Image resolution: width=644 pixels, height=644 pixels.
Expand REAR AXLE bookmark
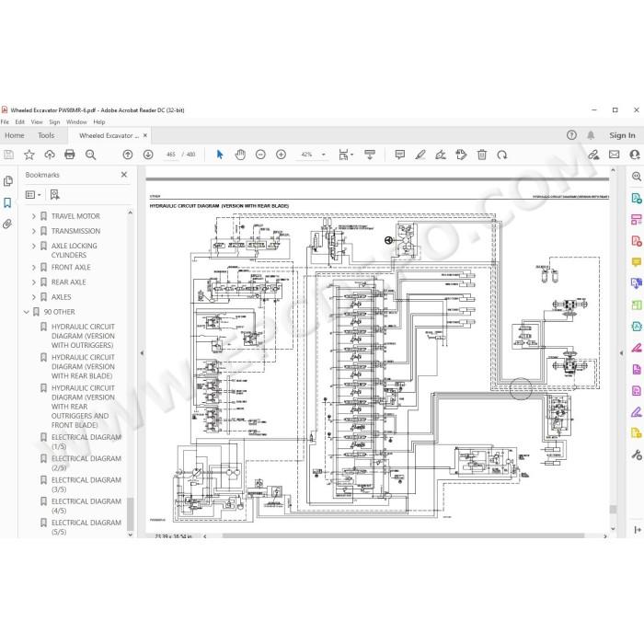click(x=34, y=282)
